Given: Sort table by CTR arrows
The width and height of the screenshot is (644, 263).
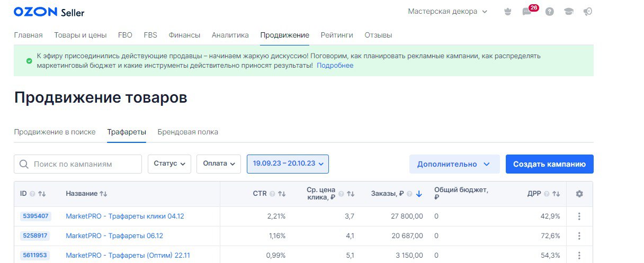Looking at the screenshot, I should [282, 194].
